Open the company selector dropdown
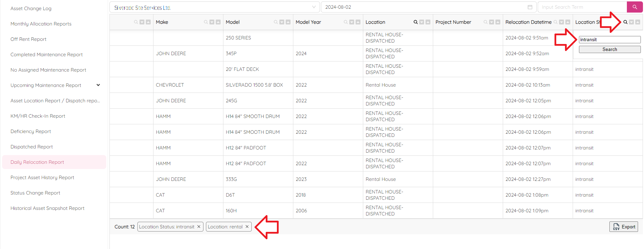Viewport: 644px width, 249px height. point(314,7)
